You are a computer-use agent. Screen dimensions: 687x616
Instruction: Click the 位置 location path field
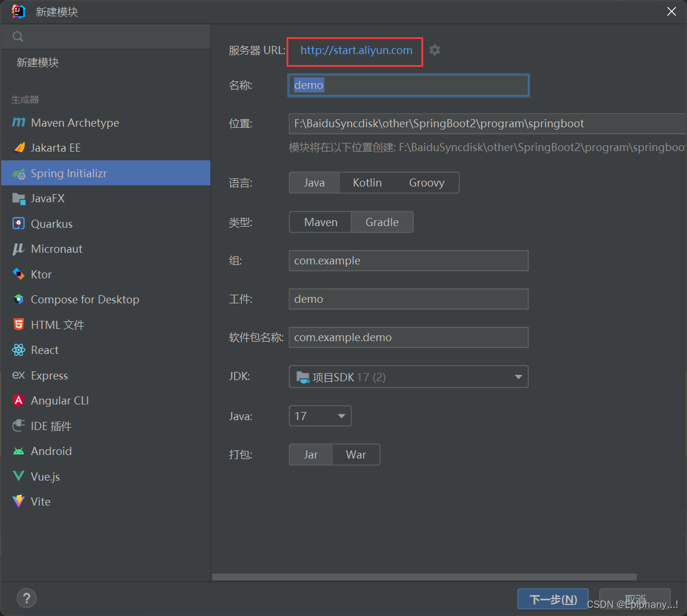[488, 124]
